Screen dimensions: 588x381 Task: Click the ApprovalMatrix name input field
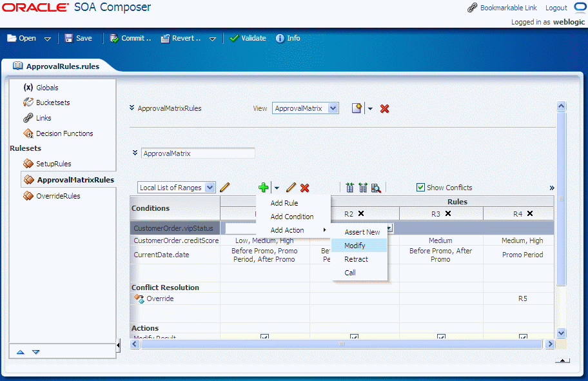click(x=198, y=153)
